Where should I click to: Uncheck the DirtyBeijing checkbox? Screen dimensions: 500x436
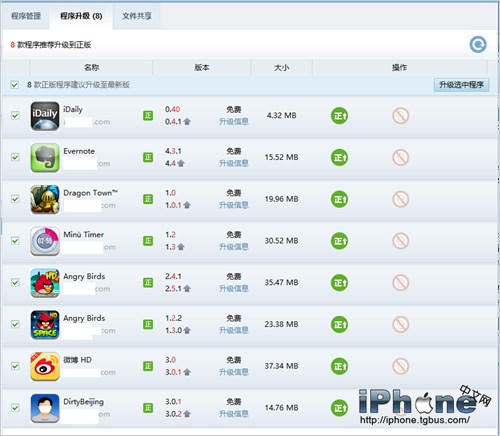(x=15, y=408)
